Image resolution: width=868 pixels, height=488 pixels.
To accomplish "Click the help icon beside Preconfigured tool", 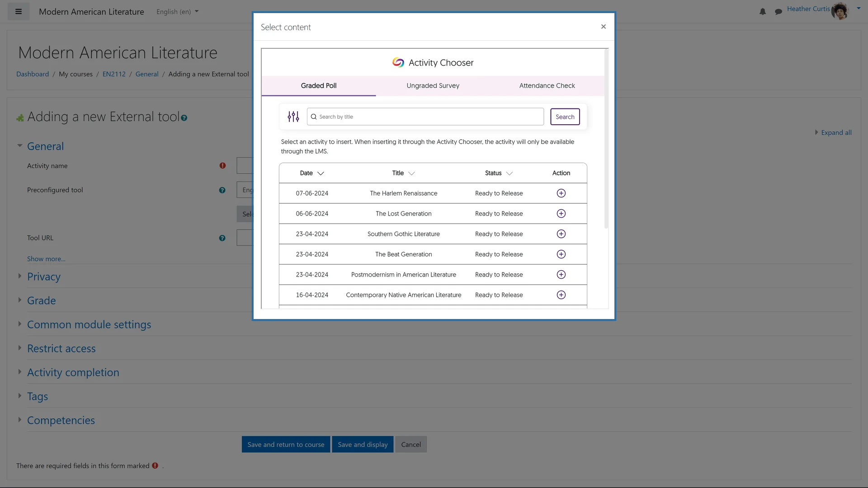I will [x=222, y=190].
